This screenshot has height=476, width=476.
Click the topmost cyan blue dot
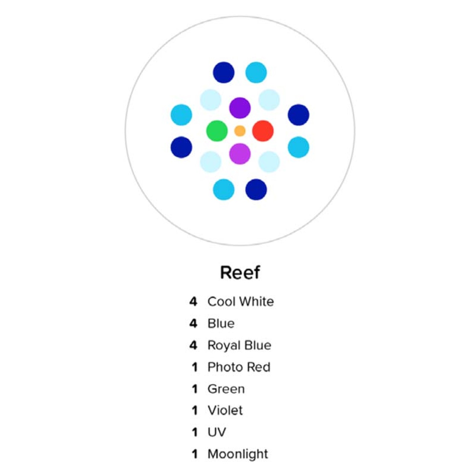click(x=256, y=72)
